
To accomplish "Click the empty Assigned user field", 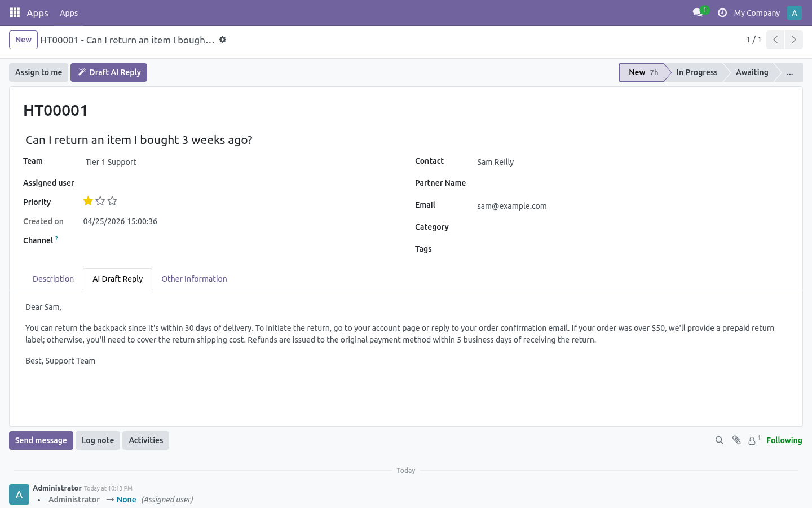I will click(x=240, y=183).
